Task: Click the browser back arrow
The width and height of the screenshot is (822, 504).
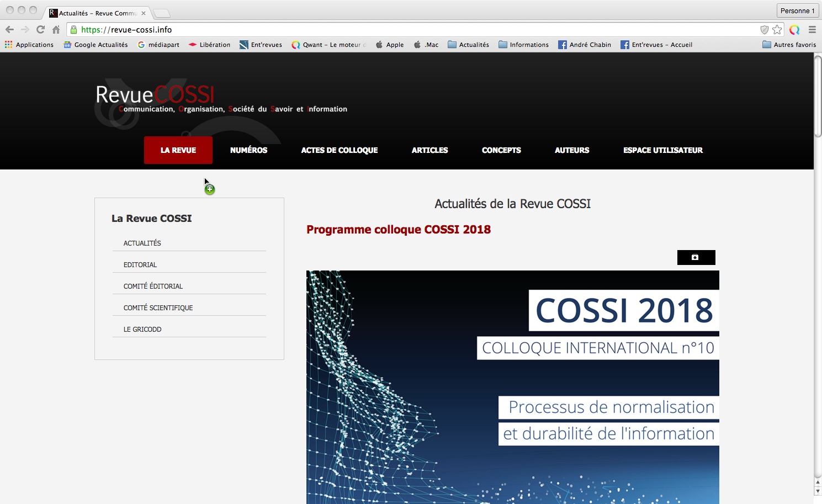Action: coord(9,30)
